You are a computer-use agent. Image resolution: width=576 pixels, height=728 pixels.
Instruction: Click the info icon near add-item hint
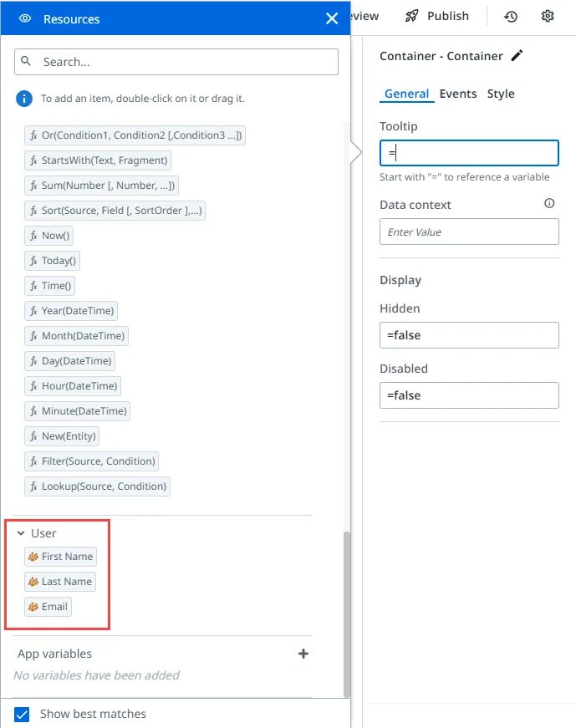[x=24, y=99]
